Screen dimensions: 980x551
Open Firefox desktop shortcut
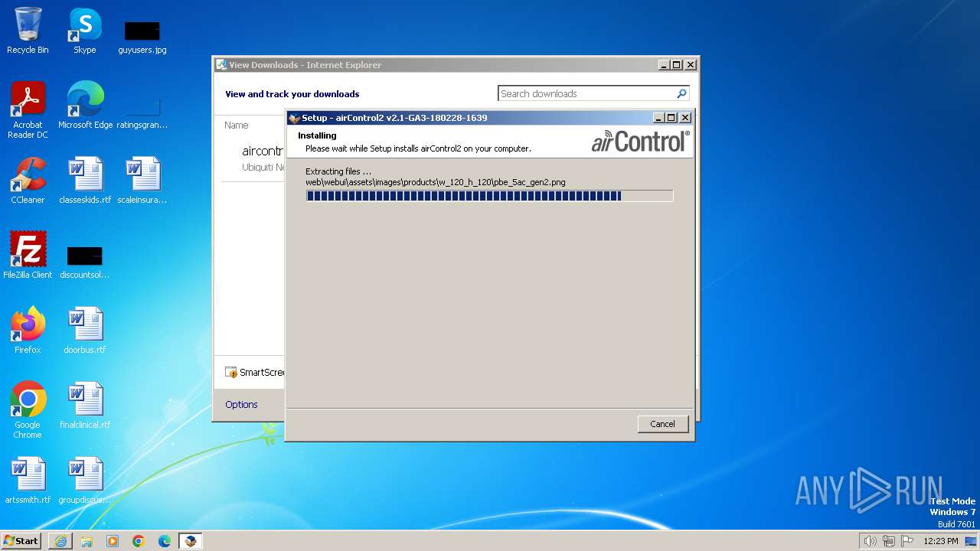pyautogui.click(x=28, y=331)
